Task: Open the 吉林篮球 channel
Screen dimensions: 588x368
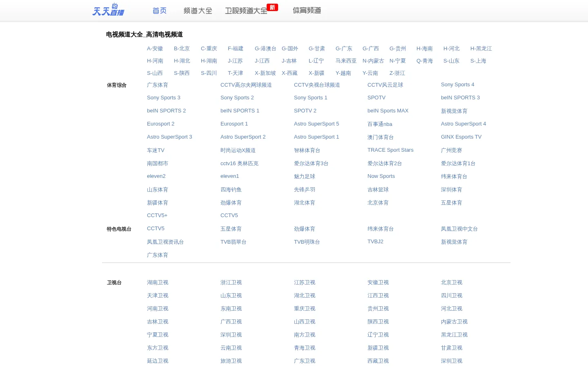Action: pos(378,190)
